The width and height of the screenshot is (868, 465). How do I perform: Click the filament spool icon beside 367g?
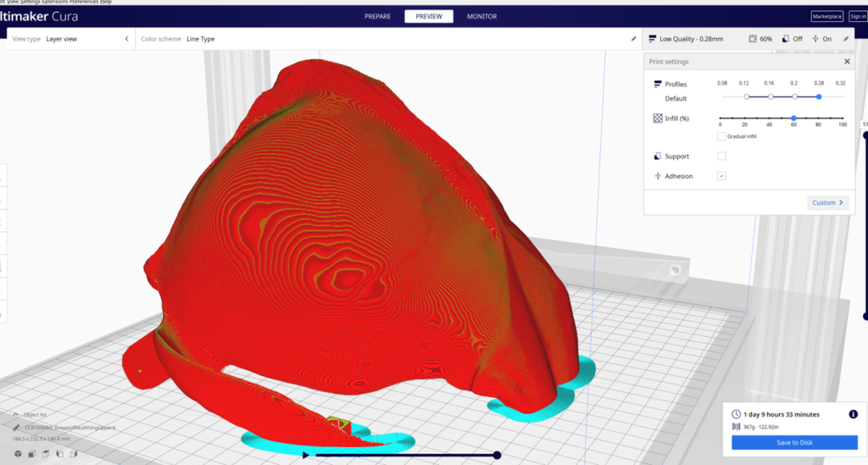click(x=737, y=426)
